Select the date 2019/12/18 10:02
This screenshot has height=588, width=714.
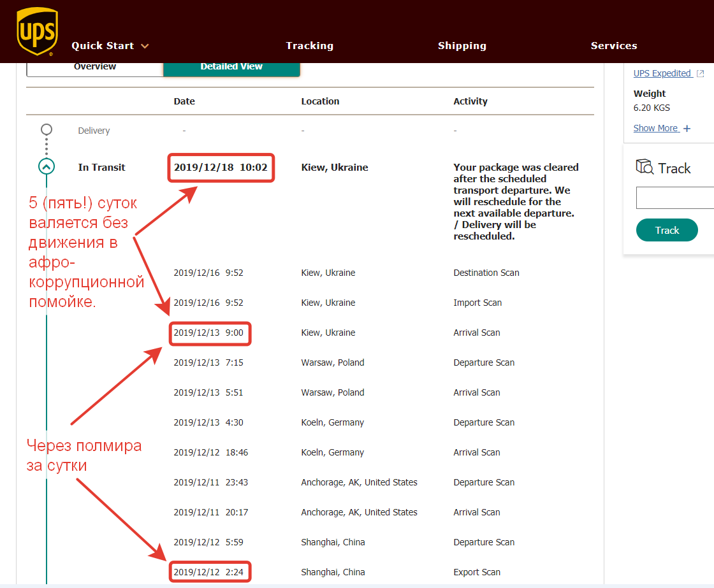(x=221, y=168)
